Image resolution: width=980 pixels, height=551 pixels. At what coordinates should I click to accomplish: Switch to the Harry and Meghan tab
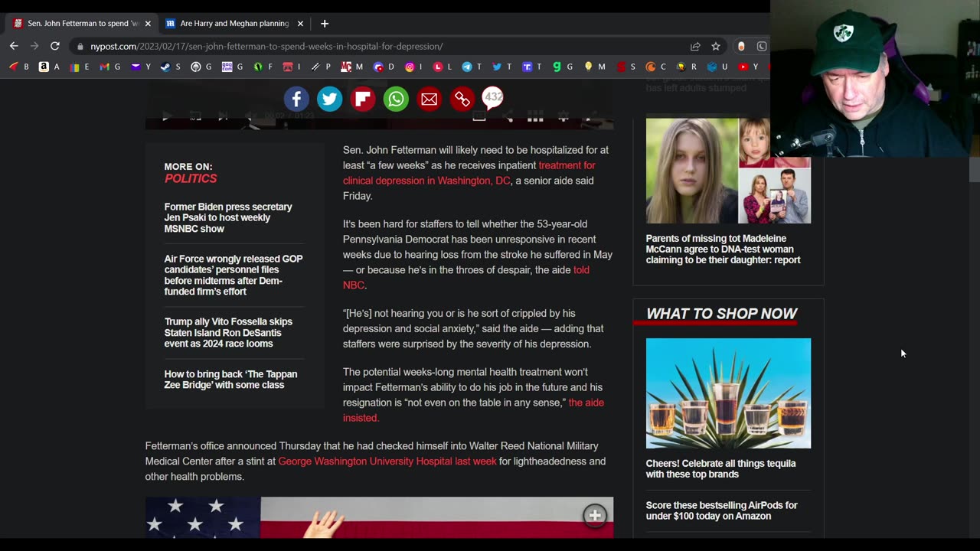click(233, 24)
